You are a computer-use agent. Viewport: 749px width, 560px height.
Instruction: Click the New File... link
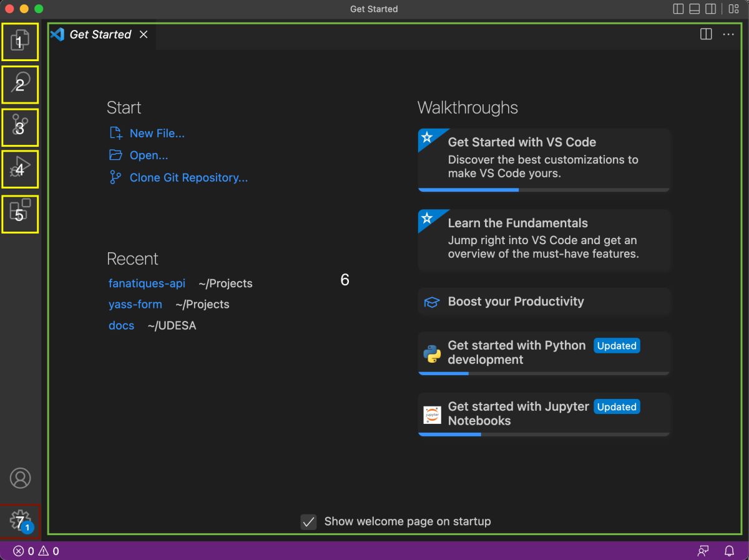click(x=157, y=133)
